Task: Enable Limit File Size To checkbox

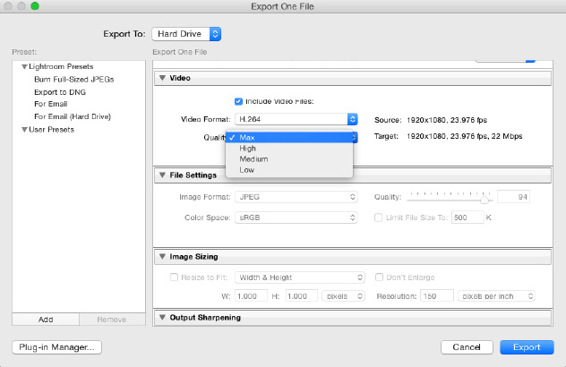Action: pos(378,218)
